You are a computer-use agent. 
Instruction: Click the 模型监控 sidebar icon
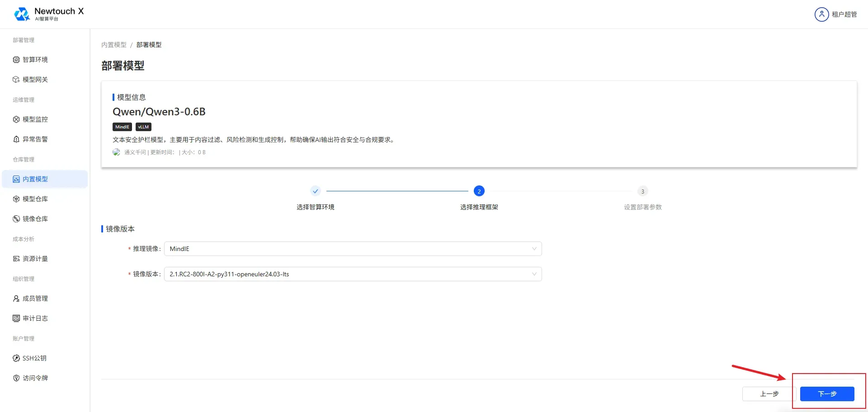coord(16,119)
